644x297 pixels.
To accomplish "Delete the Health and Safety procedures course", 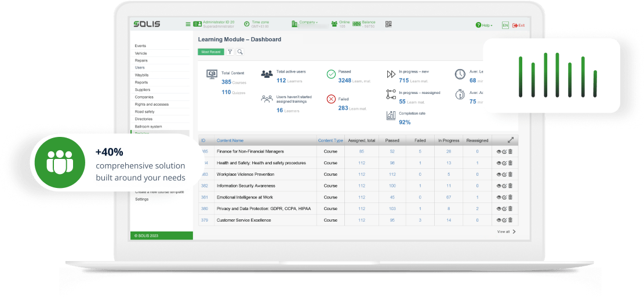I will click(510, 163).
